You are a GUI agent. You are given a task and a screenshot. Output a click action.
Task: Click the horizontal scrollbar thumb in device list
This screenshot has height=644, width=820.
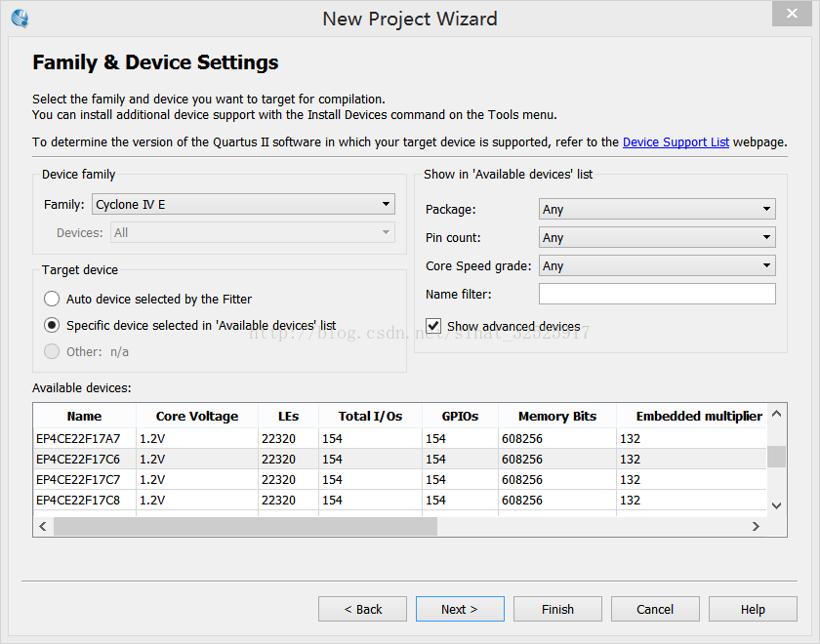[x=245, y=526]
